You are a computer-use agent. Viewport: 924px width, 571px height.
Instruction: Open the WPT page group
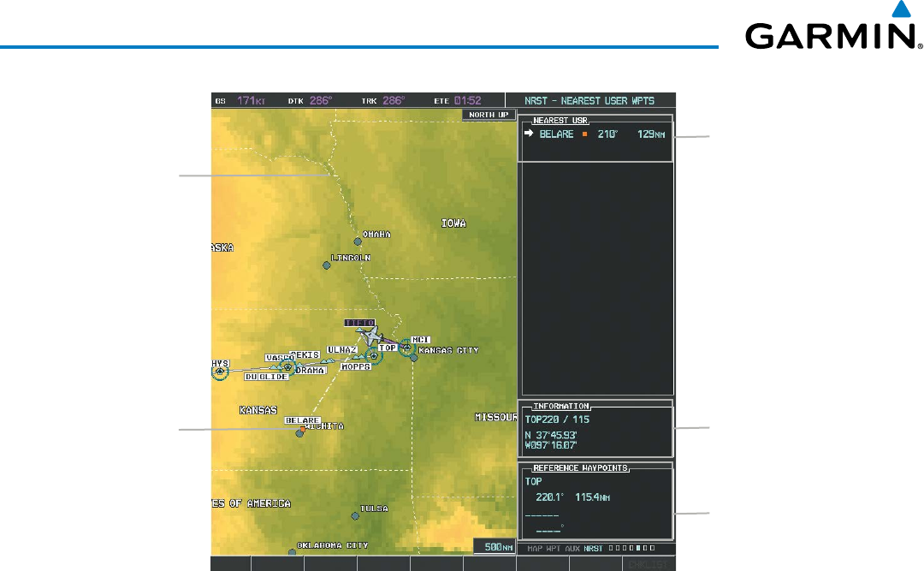[x=554, y=547]
